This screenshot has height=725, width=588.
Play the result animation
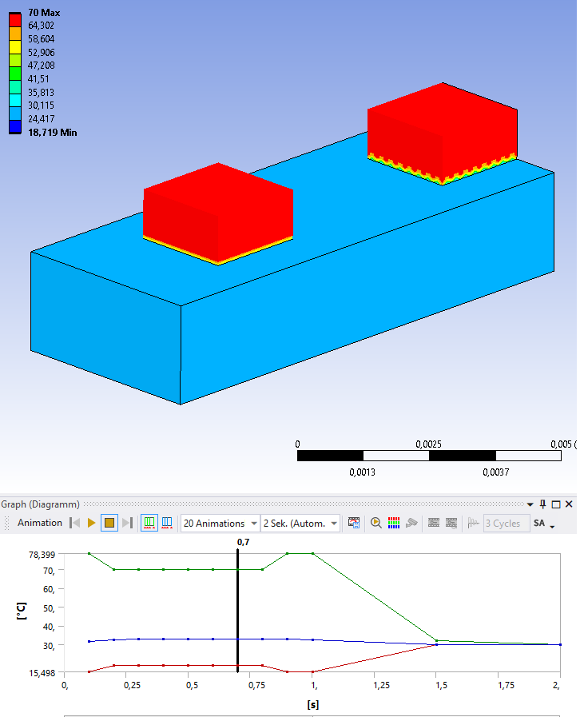click(x=92, y=523)
